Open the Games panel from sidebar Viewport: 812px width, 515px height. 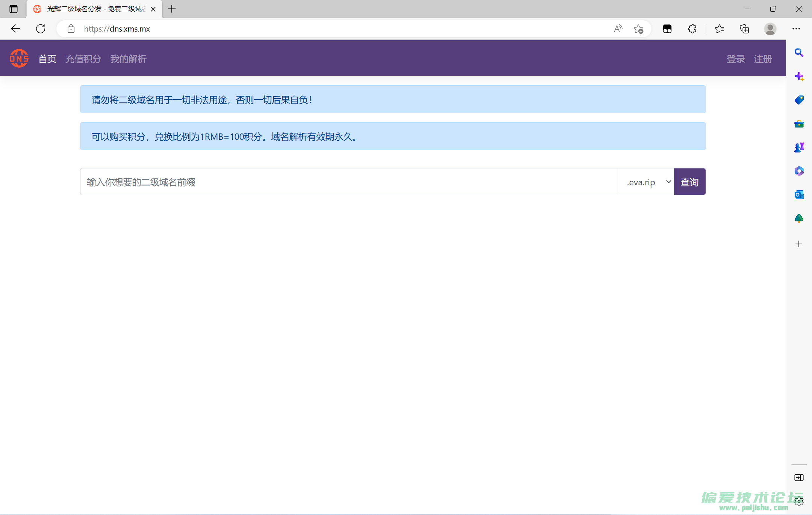point(799,147)
